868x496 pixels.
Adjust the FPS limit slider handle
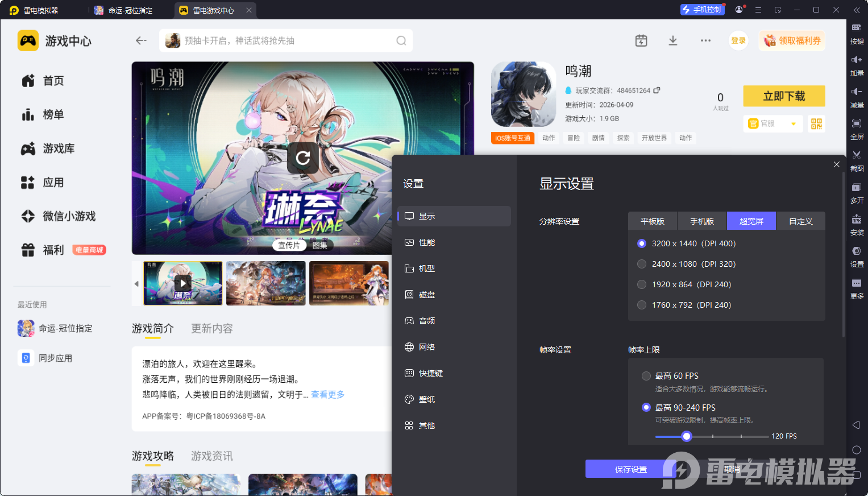click(687, 436)
